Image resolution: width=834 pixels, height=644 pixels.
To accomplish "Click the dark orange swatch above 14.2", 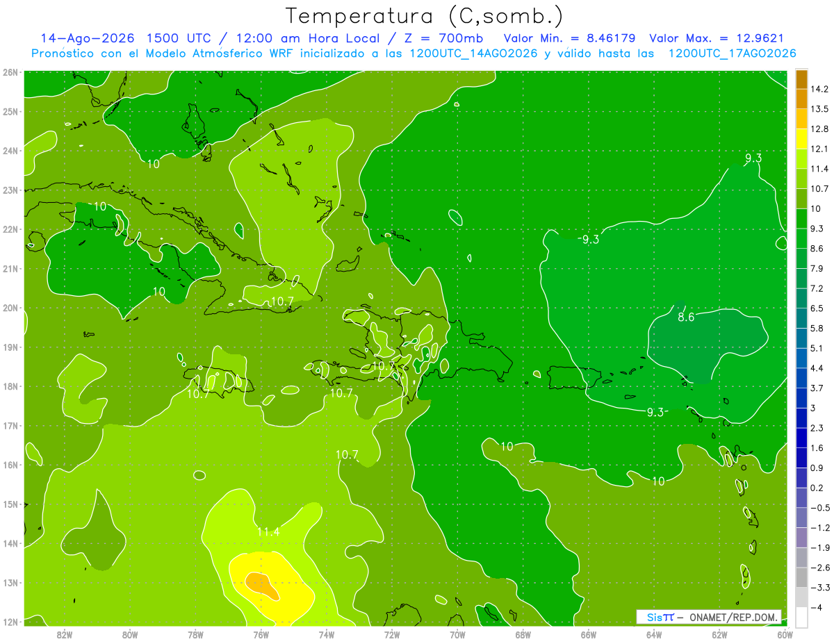I will 802,80.
